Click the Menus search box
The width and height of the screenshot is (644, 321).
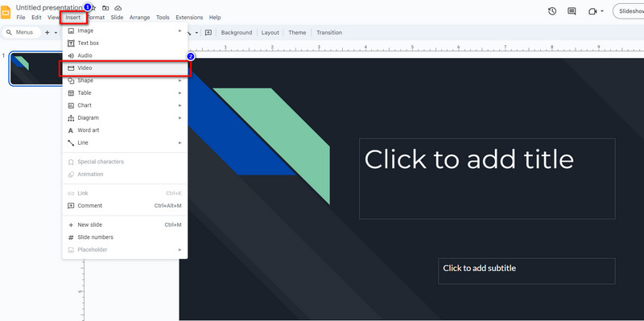[x=22, y=32]
